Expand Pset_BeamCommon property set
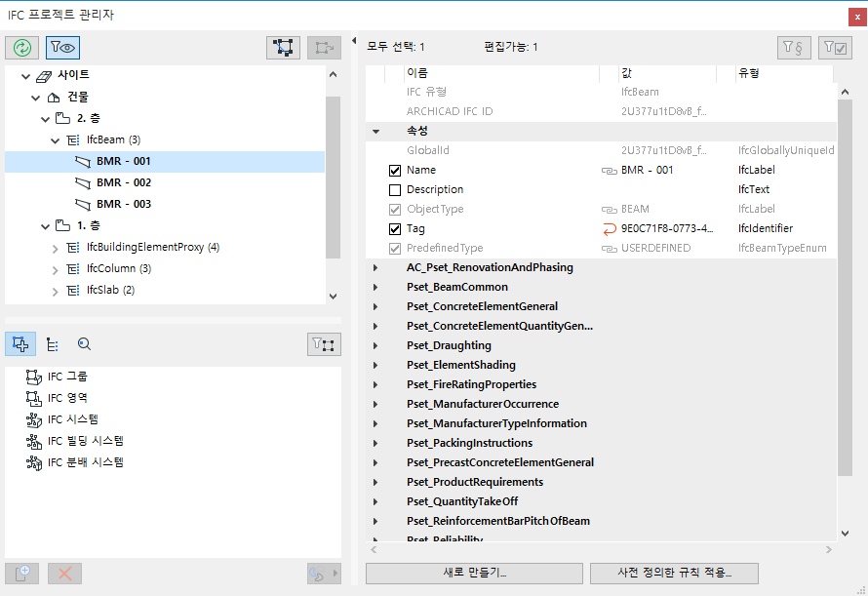The width and height of the screenshot is (868, 596). coord(375,288)
